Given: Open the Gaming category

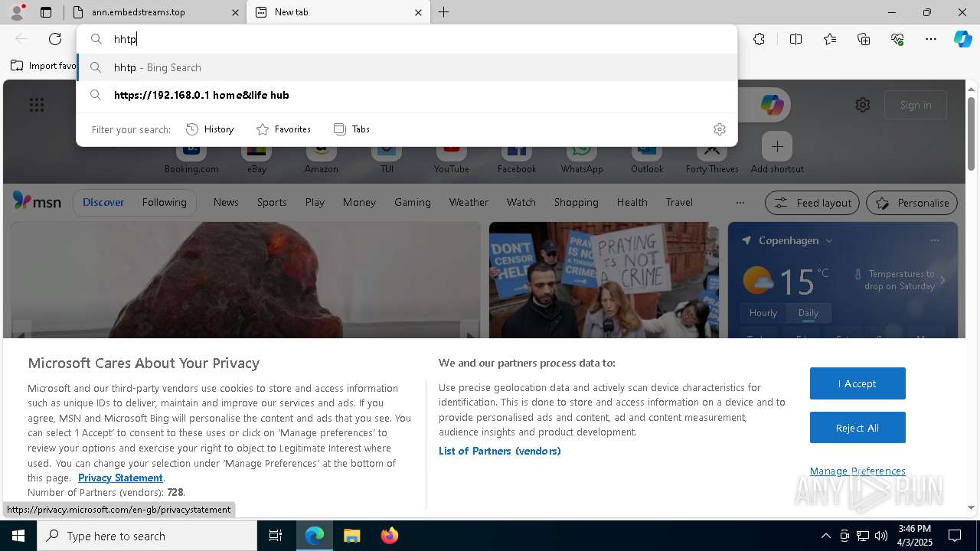Looking at the screenshot, I should coord(413,203).
